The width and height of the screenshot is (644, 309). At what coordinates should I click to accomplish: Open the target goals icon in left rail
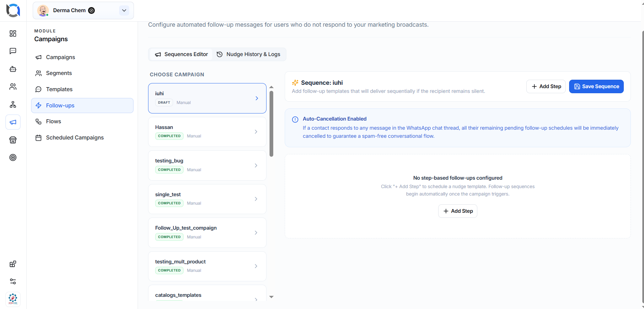[13, 157]
